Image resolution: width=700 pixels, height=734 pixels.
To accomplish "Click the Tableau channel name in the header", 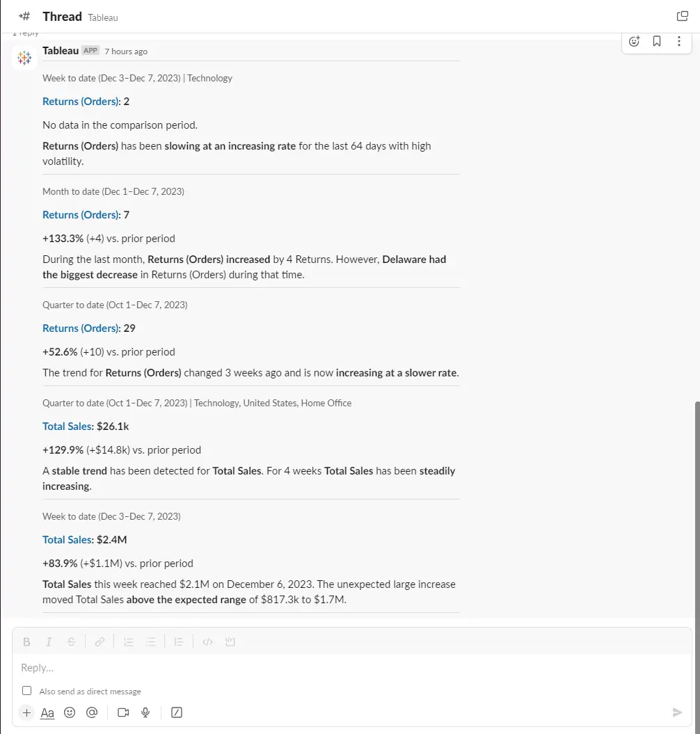I will (103, 18).
